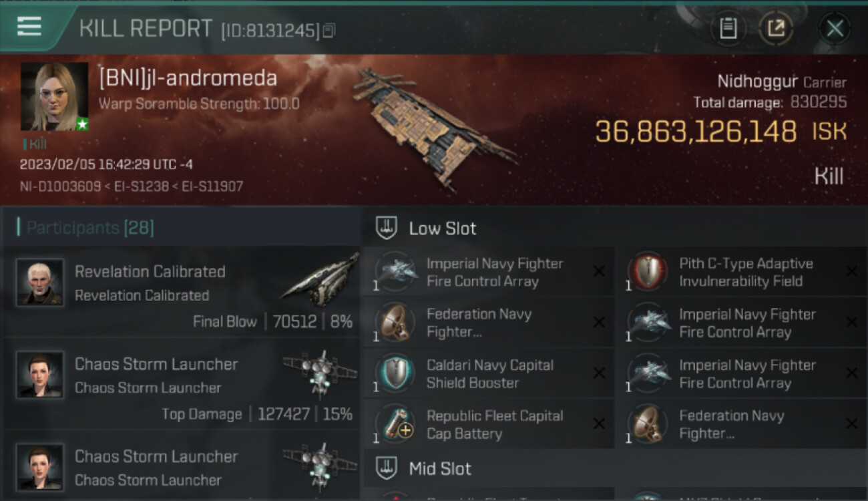Open the Low Slot section icon
868x501 pixels.
tap(387, 228)
